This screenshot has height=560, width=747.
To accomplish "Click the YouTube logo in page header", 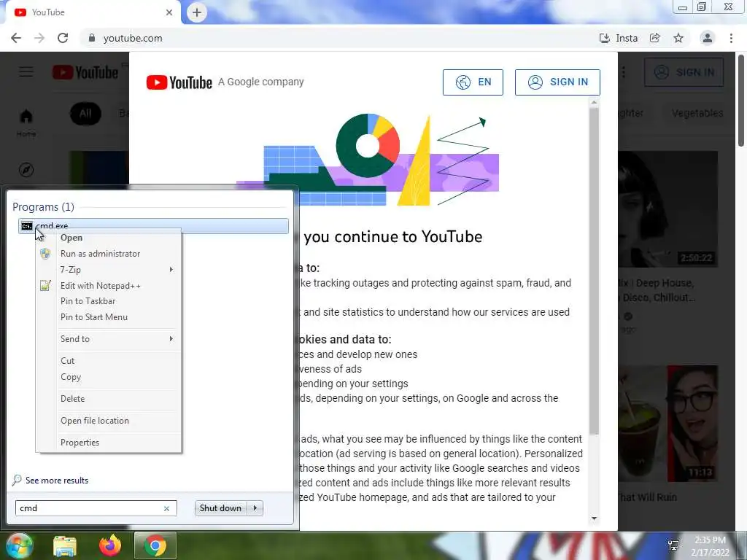I will point(85,72).
